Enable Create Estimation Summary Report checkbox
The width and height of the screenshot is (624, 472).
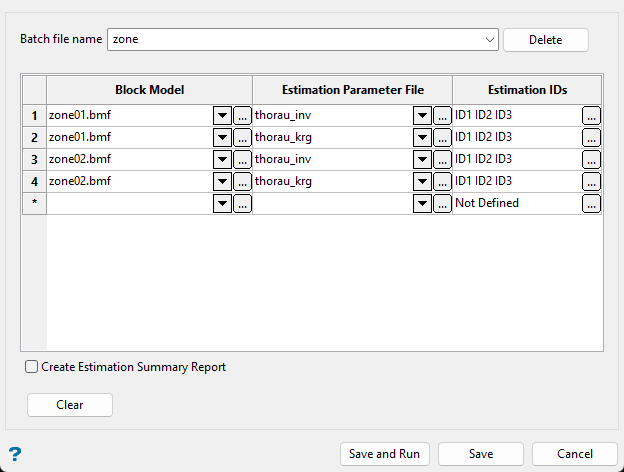[32, 367]
